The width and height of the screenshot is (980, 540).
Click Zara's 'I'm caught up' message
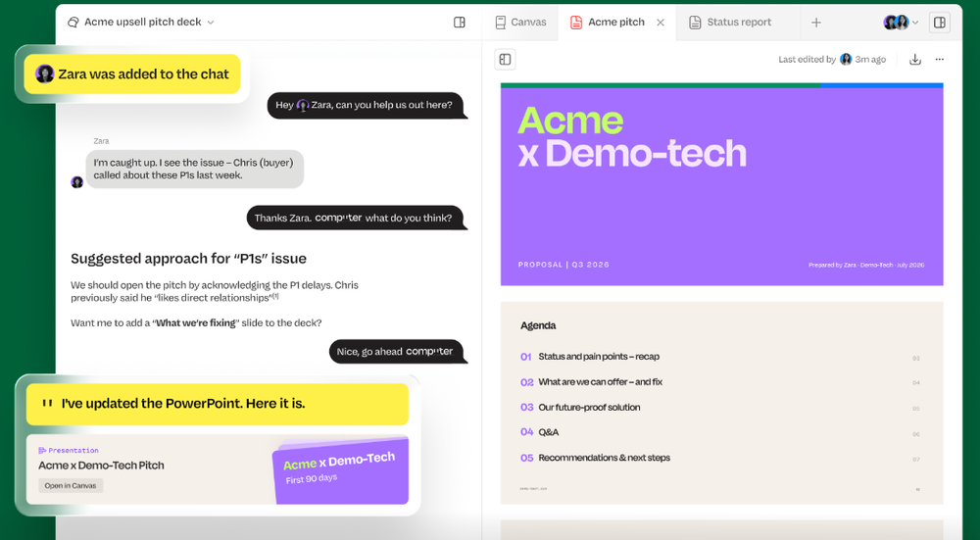point(194,169)
